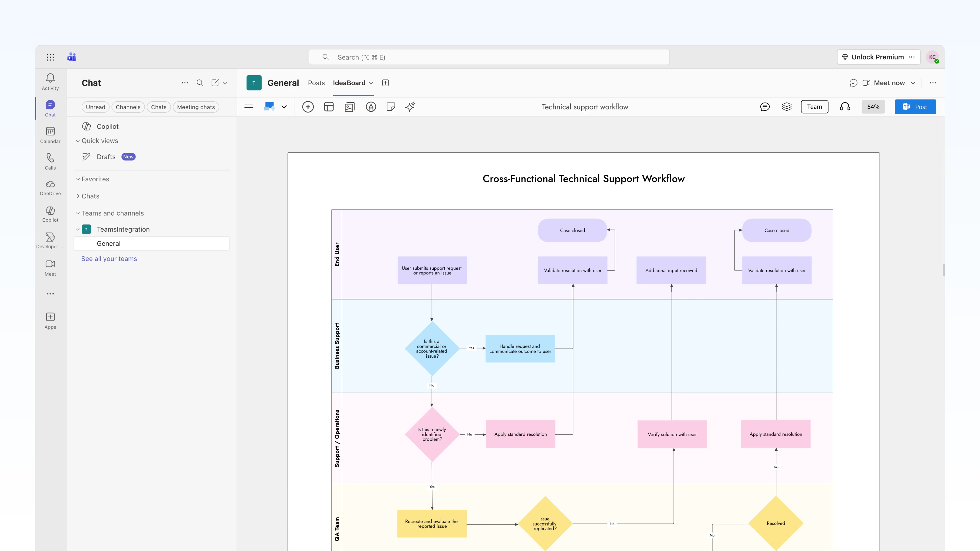
Task: Open the Calendar view
Action: (x=50, y=135)
